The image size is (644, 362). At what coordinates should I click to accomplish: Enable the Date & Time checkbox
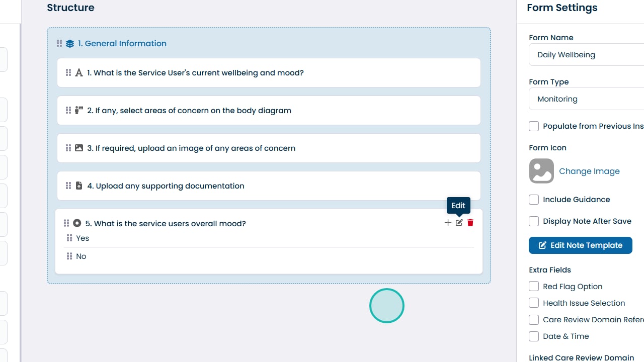(x=534, y=336)
